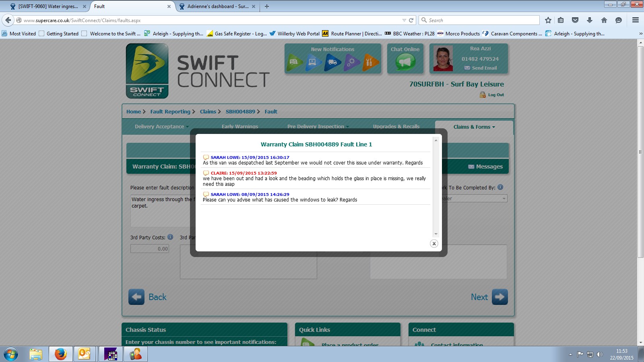Image resolution: width=644 pixels, height=362 pixels.
Task: Open the Early Warnings tab
Action: (x=240, y=127)
